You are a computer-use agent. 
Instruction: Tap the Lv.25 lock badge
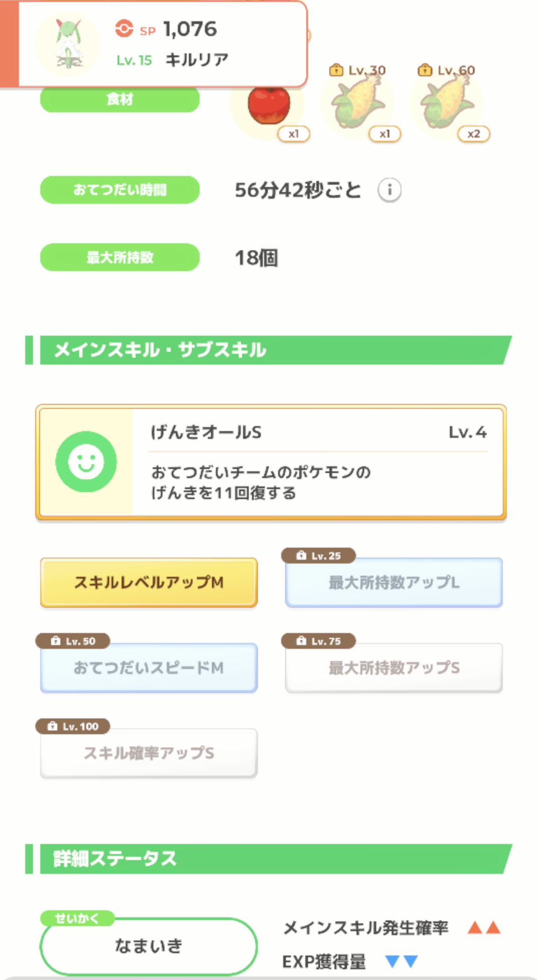(319, 556)
